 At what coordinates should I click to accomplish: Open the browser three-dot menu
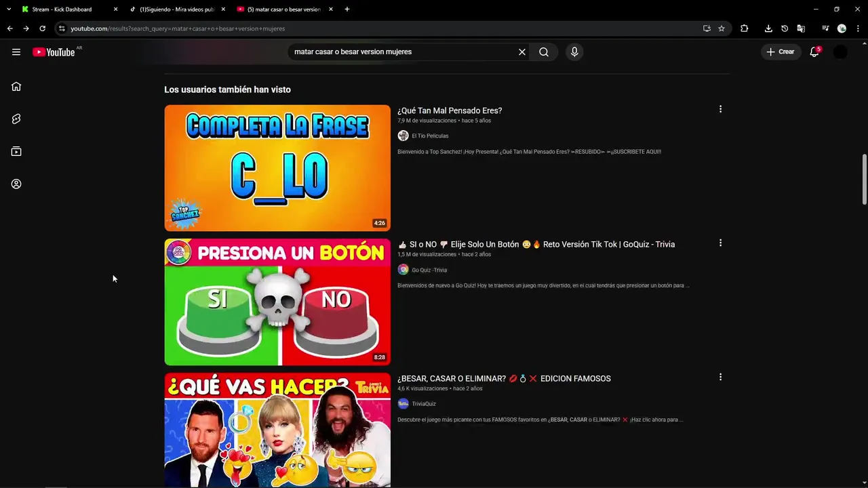click(858, 28)
